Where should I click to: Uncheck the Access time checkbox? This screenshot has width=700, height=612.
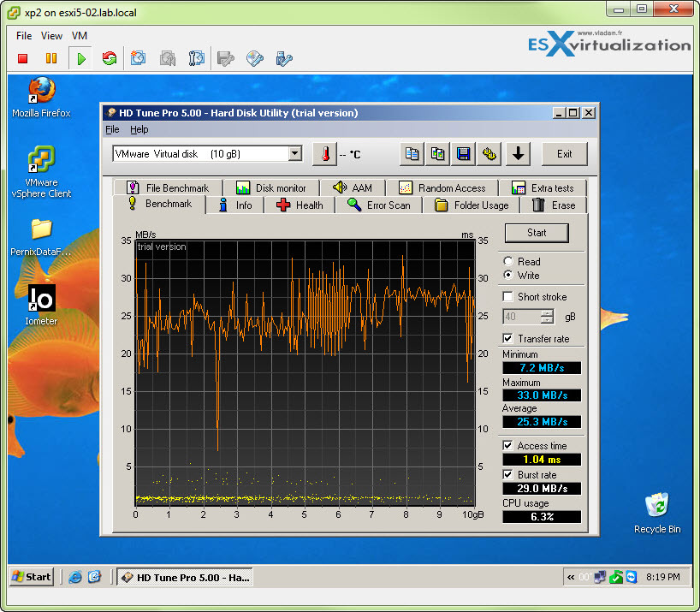point(507,445)
